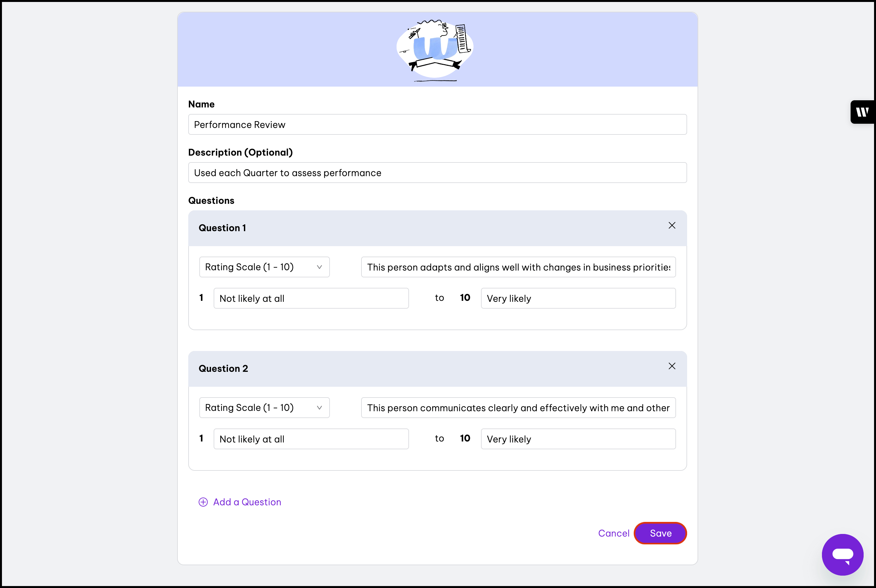Click Question 1 'Very likely' label field
The image size is (876, 588).
point(578,299)
